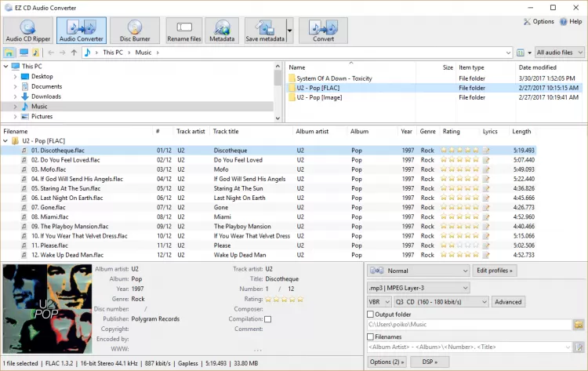Viewport: 588px width, 371px height.
Task: Click the edit filename pattern icon
Action: coord(579,347)
